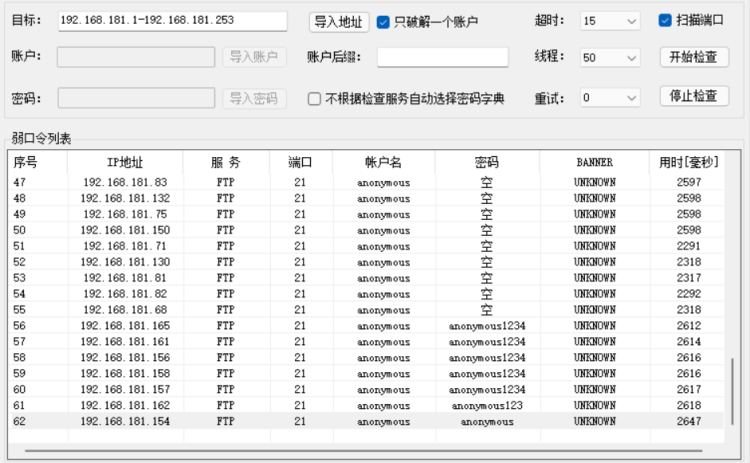Click sequence number 60

tap(20, 389)
